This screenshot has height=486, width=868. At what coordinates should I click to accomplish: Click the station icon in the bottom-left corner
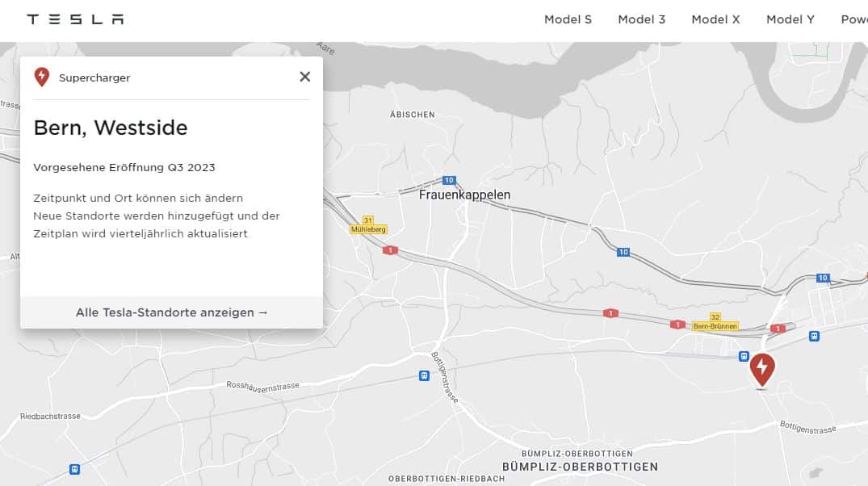[73, 468]
